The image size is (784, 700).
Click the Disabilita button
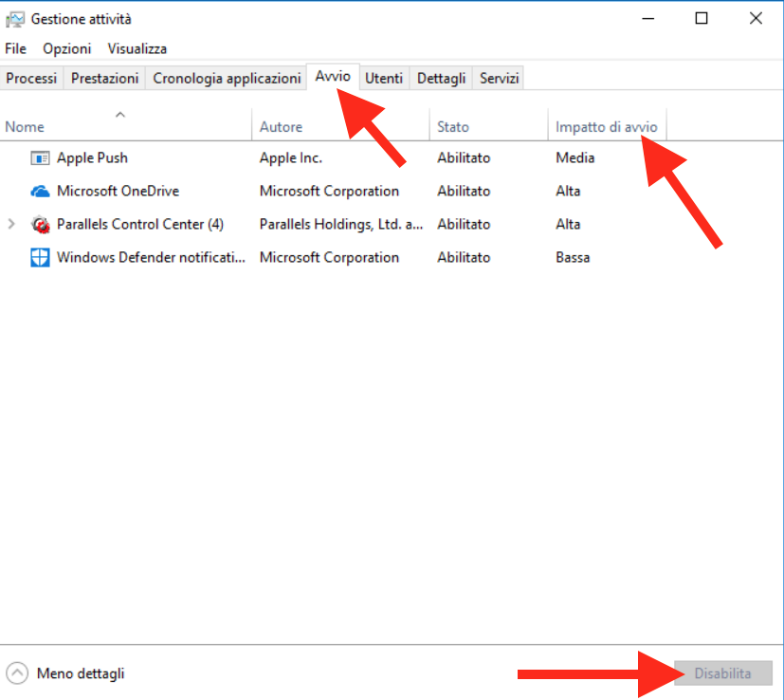[x=723, y=673]
